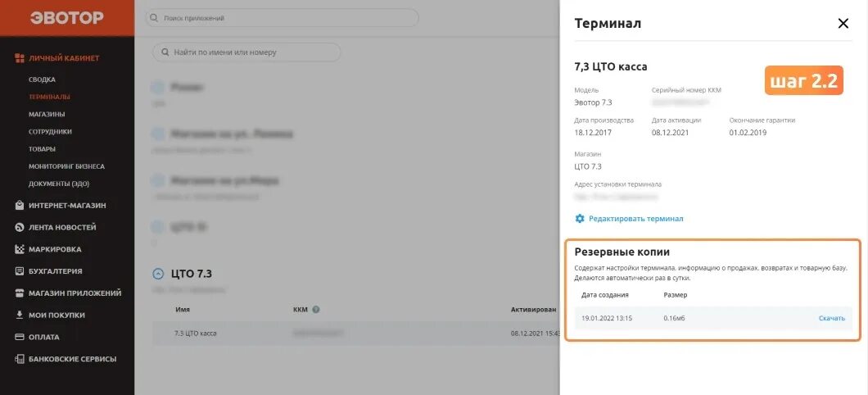Click Редактировать терминал link
The height and width of the screenshot is (395, 868).
coord(629,219)
